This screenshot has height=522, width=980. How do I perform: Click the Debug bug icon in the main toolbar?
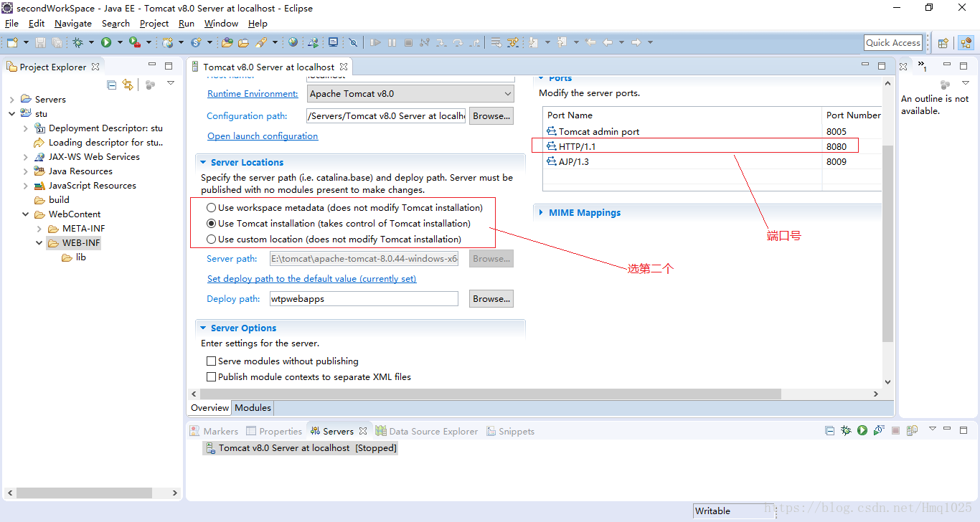click(x=77, y=43)
